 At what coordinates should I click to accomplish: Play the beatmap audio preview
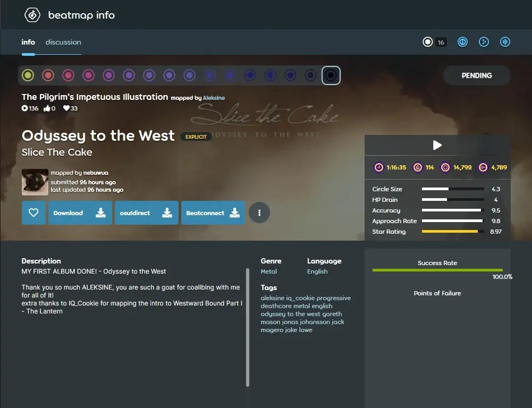click(x=437, y=145)
